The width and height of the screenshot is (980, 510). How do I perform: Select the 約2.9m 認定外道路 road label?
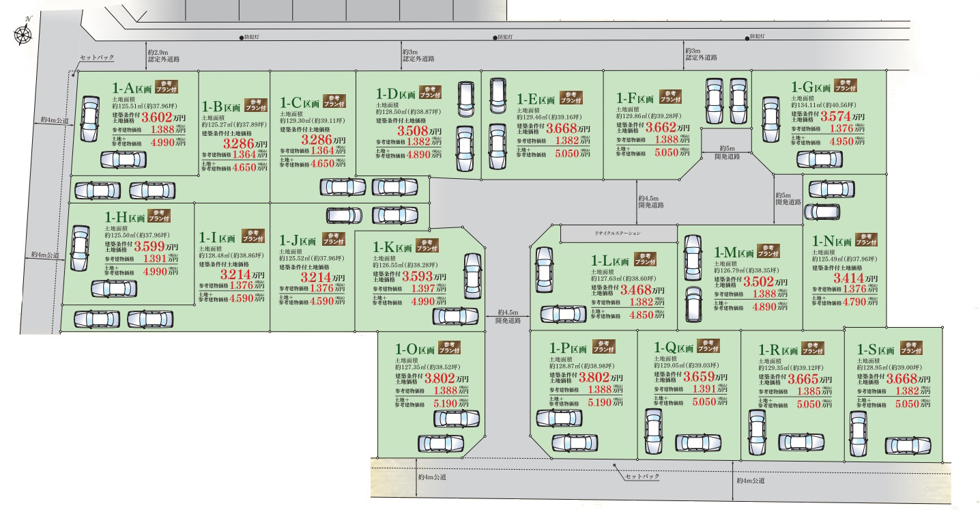[163, 56]
